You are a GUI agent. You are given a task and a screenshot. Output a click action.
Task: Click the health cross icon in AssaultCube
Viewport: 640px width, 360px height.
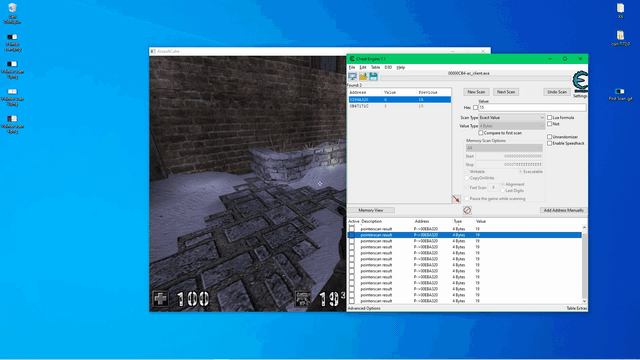coord(160,299)
